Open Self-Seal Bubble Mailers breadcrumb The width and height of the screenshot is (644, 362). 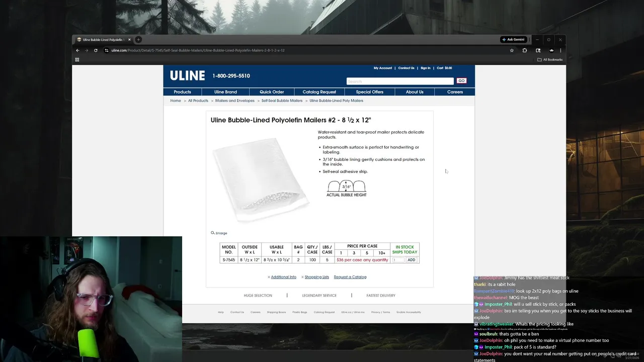[x=282, y=101]
